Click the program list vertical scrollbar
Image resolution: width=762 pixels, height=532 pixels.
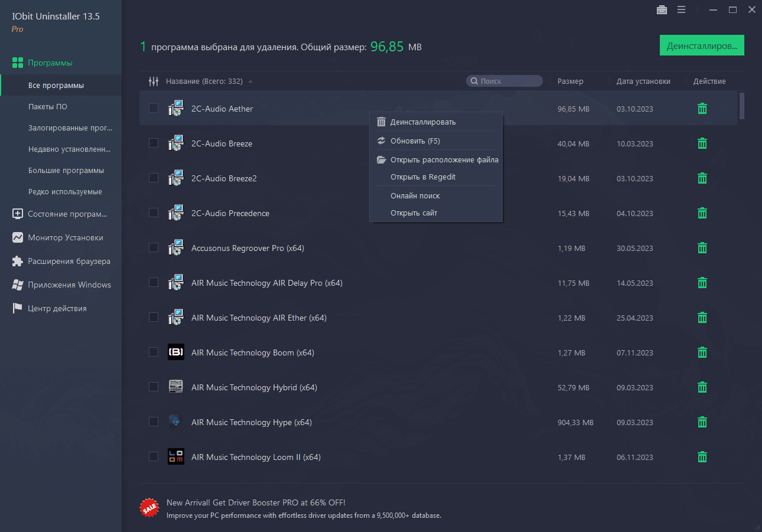click(x=742, y=106)
